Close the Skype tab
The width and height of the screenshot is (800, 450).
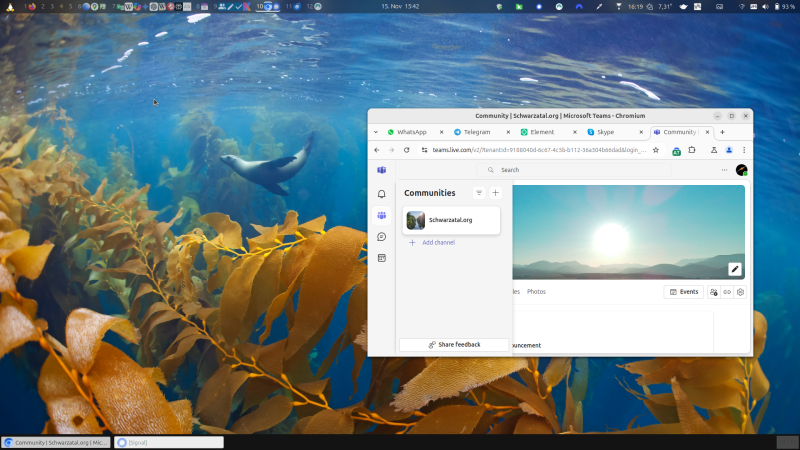641,132
